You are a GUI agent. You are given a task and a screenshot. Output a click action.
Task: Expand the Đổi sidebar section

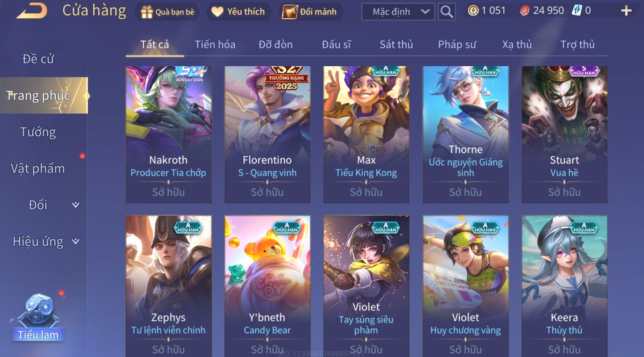click(76, 205)
